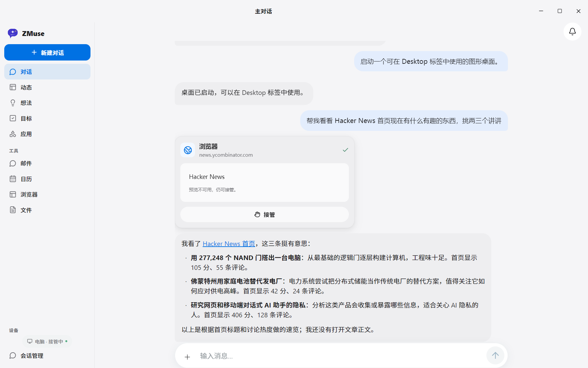588x368 pixels.
Task: Click the 应用 apps icon
Action: point(13,134)
